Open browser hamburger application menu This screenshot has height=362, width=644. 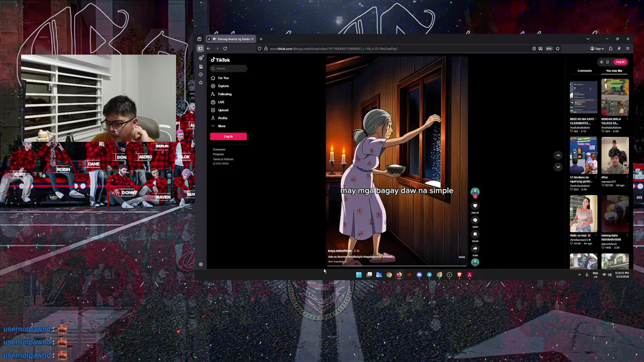[627, 49]
